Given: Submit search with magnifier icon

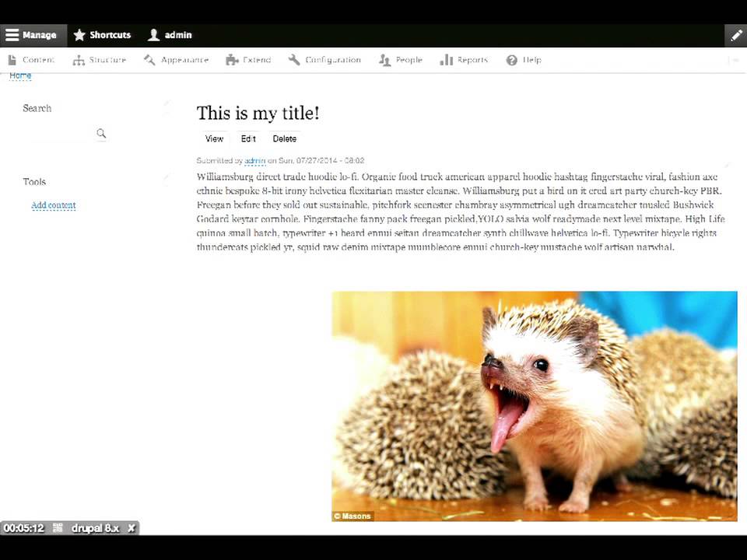Looking at the screenshot, I should (x=101, y=133).
